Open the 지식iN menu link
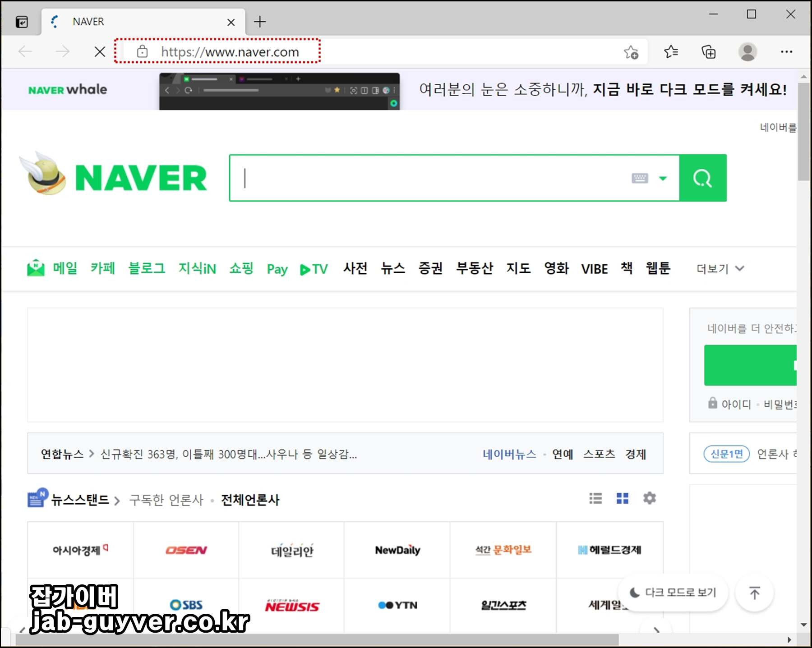Screen dimensions: 812x648 (x=197, y=268)
